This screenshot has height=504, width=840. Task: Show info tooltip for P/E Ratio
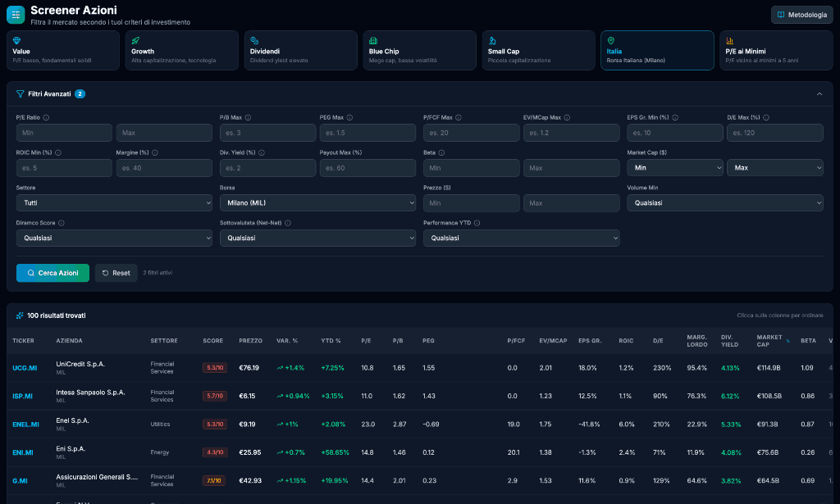46,118
